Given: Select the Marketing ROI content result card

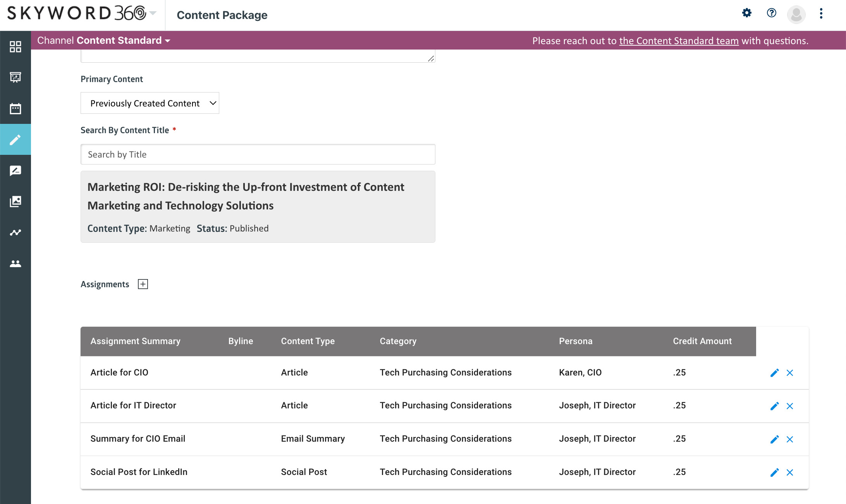Looking at the screenshot, I should (x=258, y=207).
